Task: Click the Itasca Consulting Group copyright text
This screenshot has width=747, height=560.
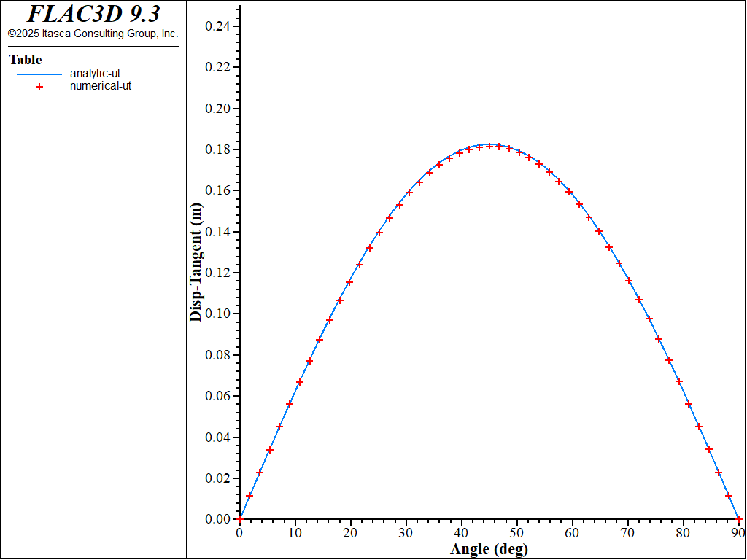Action: point(93,34)
